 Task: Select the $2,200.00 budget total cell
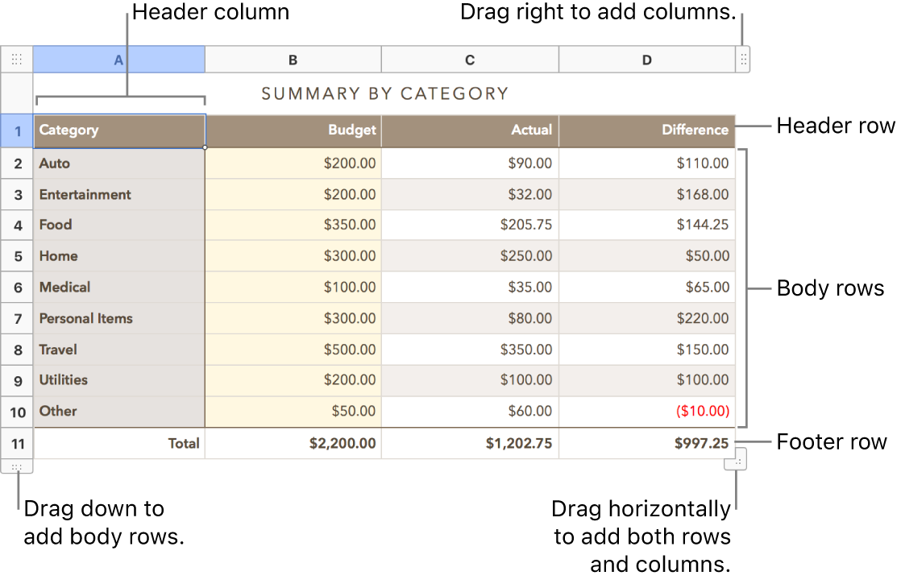tap(293, 443)
